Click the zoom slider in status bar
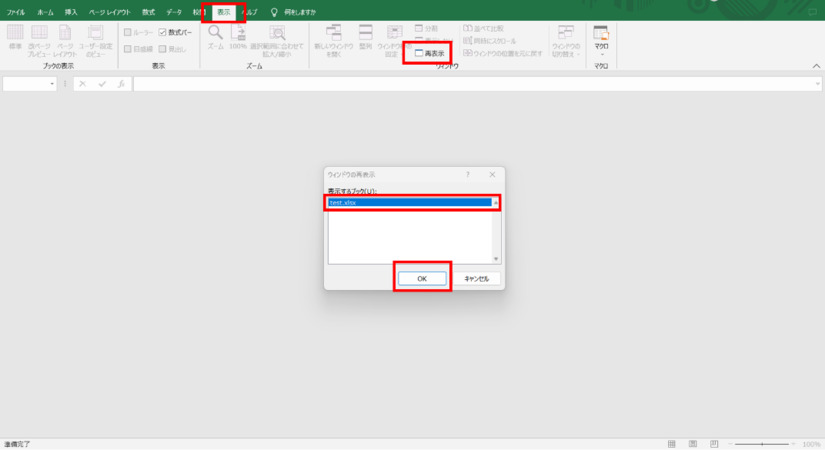 pyautogui.click(x=762, y=443)
